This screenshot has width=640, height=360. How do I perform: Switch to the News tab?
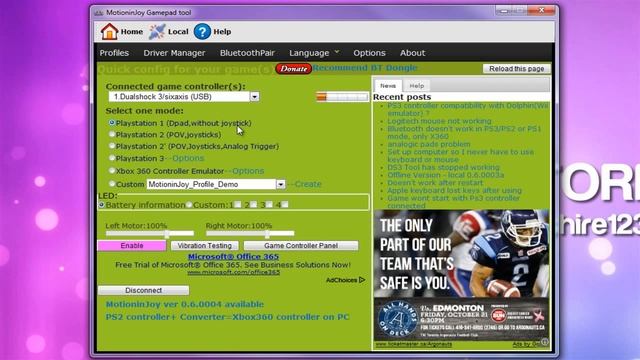tap(388, 86)
